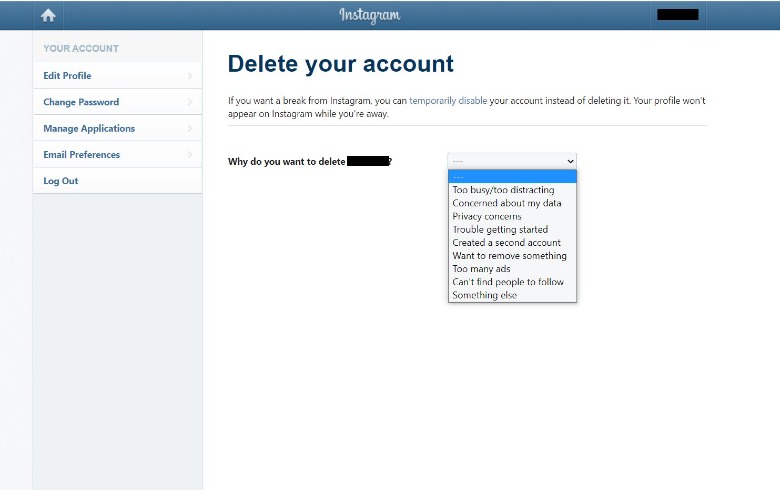Click the Instagram logo in header
The height and width of the screenshot is (490, 780).
point(369,15)
